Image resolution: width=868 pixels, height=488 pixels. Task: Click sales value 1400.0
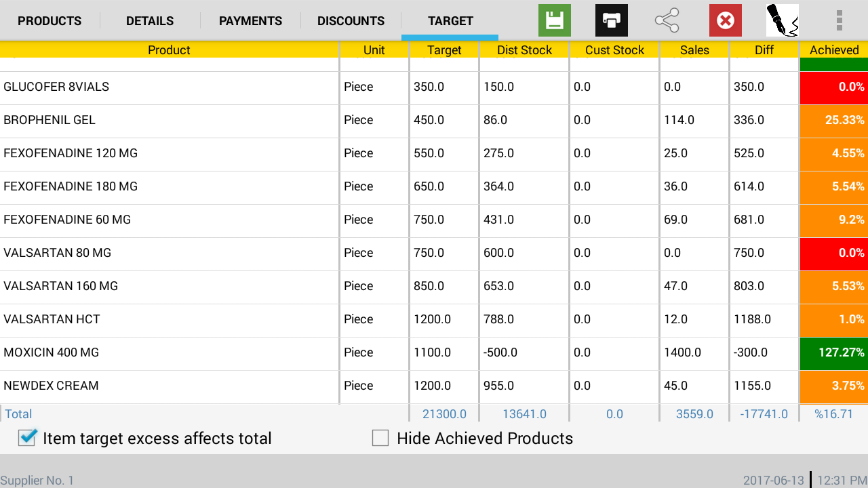682,352
